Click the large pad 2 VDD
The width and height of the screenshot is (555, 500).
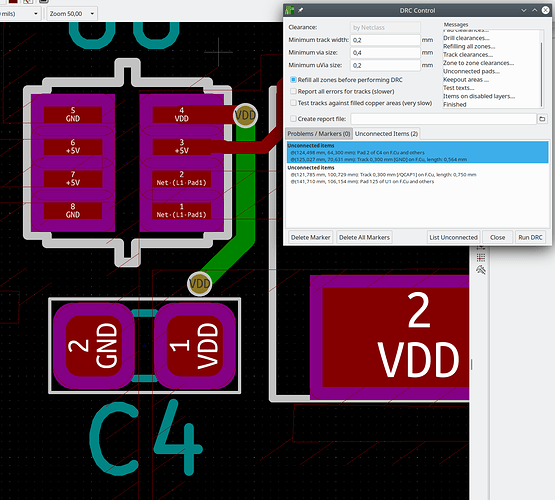point(396,337)
